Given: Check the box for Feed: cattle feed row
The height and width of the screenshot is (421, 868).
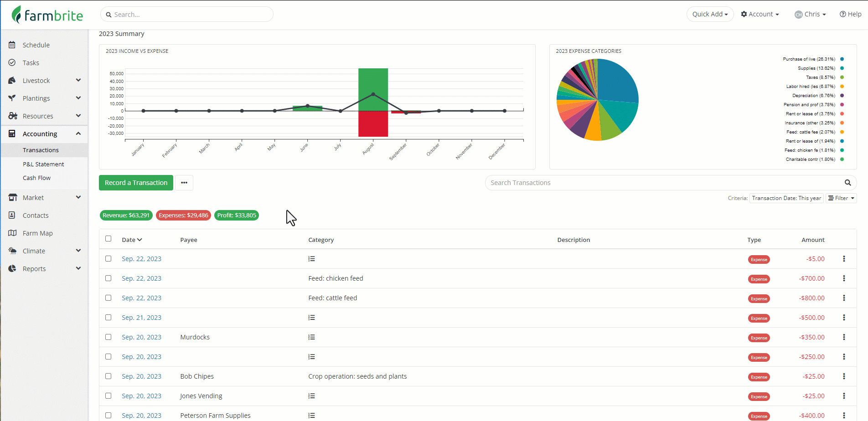Looking at the screenshot, I should [x=108, y=298].
